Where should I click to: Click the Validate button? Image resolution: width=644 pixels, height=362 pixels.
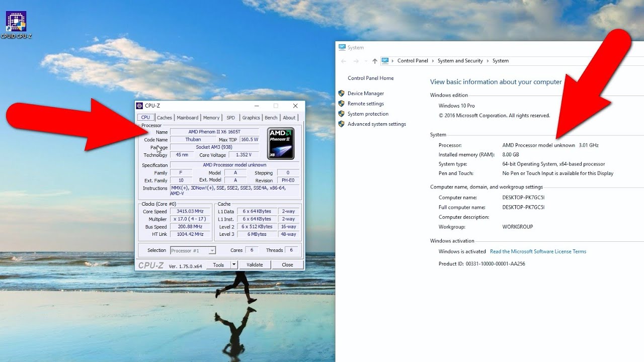(x=255, y=264)
